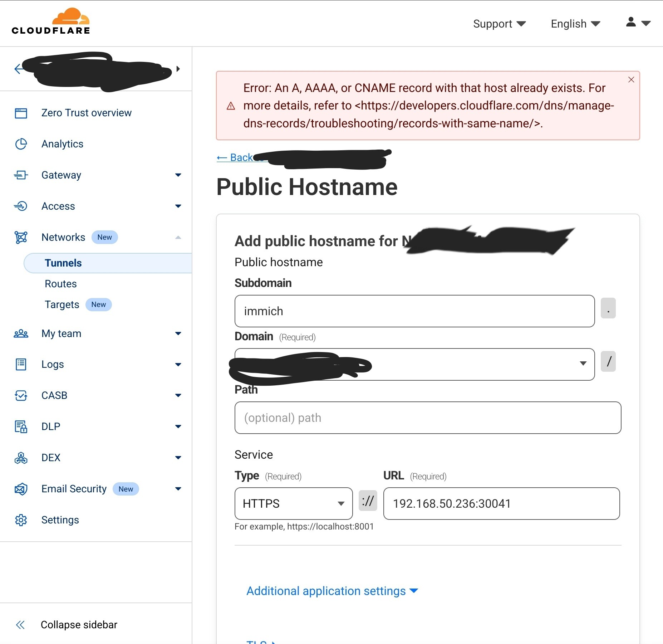Expand the Access menu arrow
Viewport: 663px width, 644px height.
click(x=178, y=206)
